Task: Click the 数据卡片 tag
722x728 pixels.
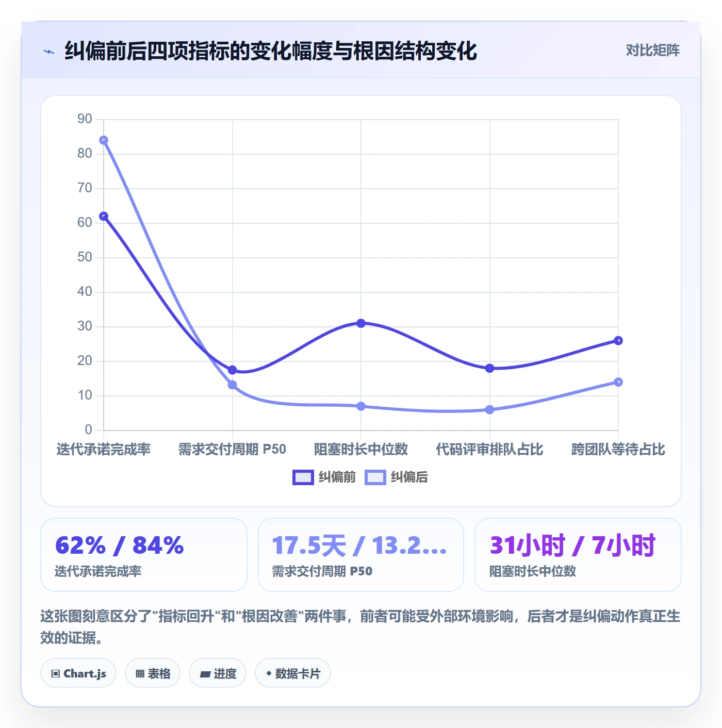Action: pos(293,673)
